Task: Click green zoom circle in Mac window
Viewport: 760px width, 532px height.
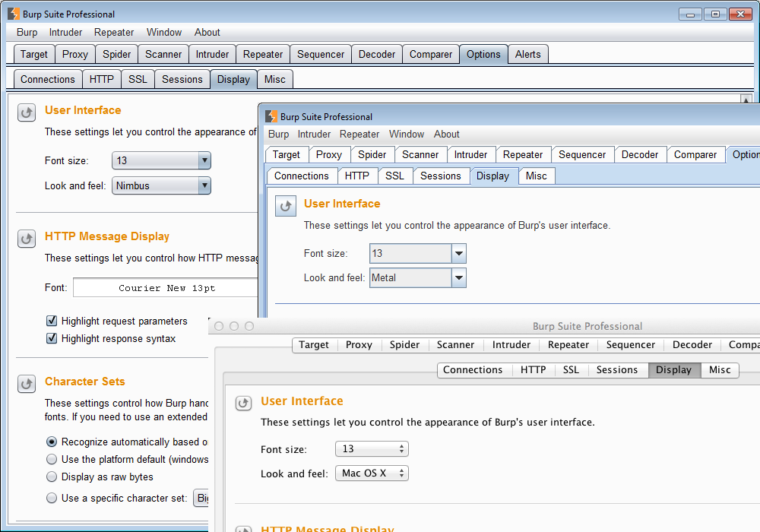Action: click(249, 326)
